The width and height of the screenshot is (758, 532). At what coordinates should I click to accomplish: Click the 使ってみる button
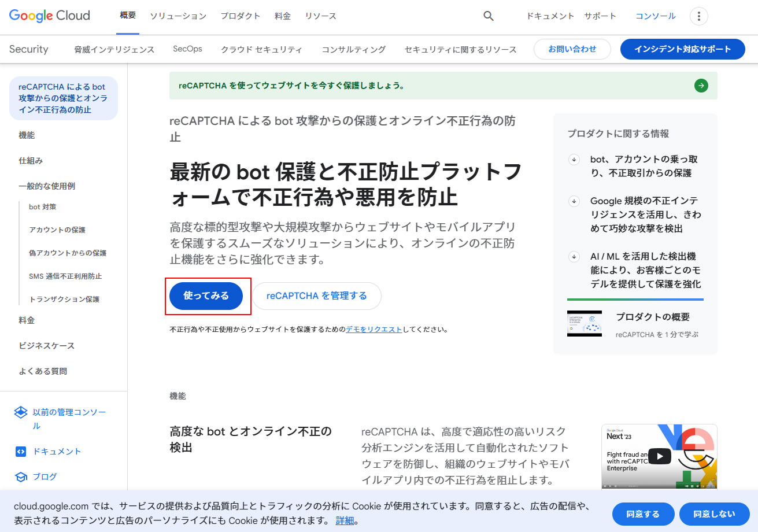tap(206, 296)
